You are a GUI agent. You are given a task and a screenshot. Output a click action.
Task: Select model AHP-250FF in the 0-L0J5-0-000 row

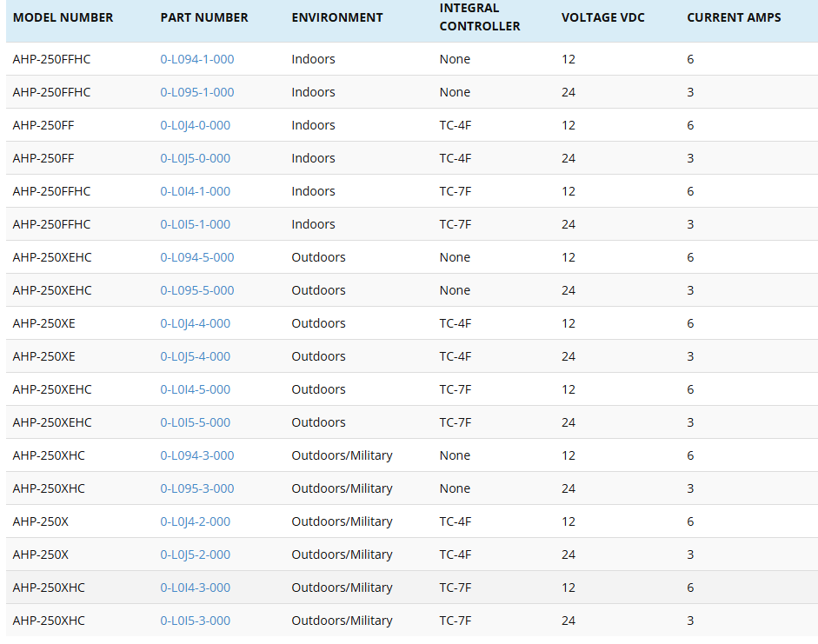43,158
